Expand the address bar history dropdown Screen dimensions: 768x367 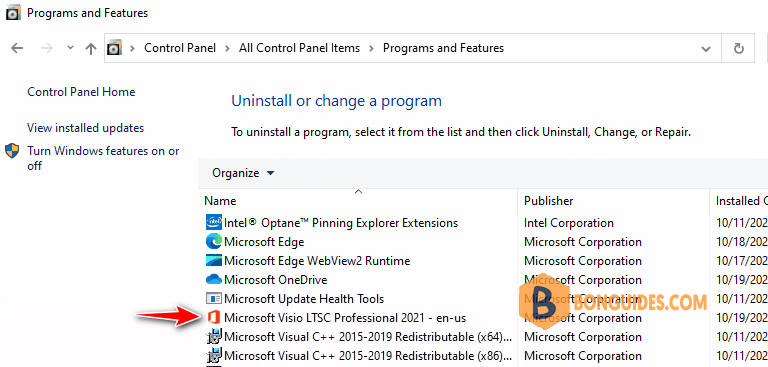706,49
